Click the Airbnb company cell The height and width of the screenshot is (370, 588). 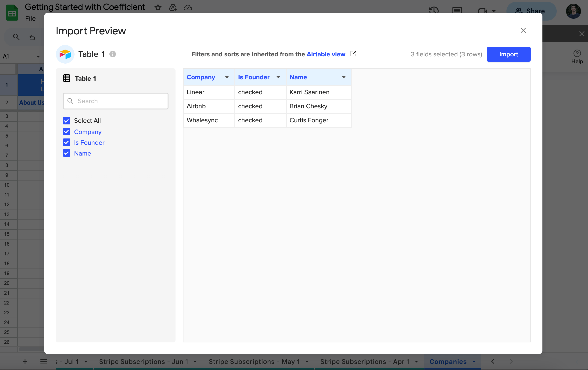[x=209, y=106]
